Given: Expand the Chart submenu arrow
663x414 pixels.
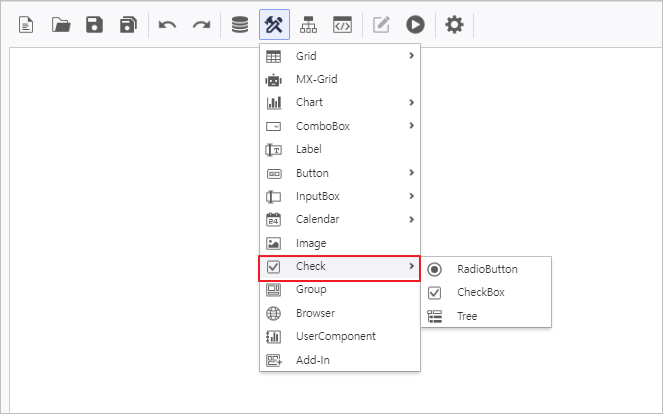Looking at the screenshot, I should [x=411, y=102].
